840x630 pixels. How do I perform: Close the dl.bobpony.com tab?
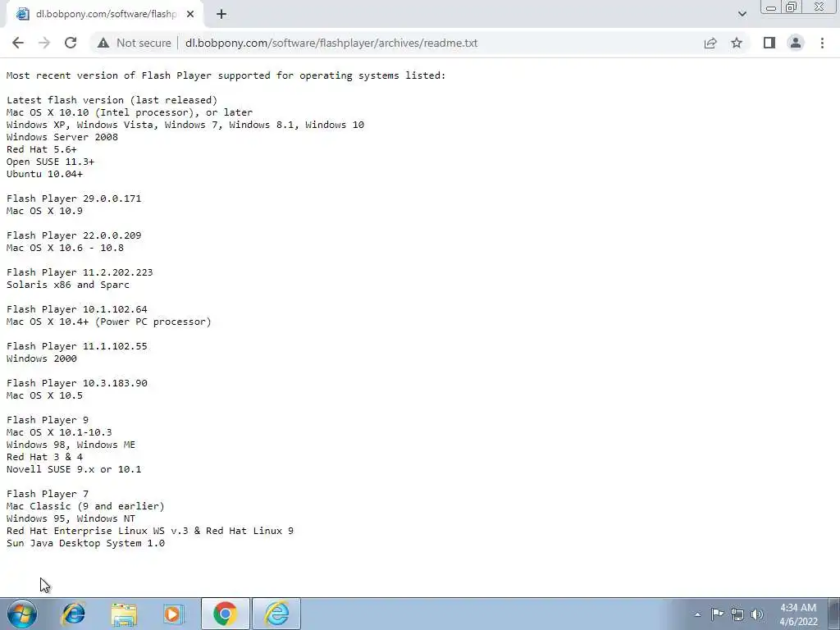190,15
